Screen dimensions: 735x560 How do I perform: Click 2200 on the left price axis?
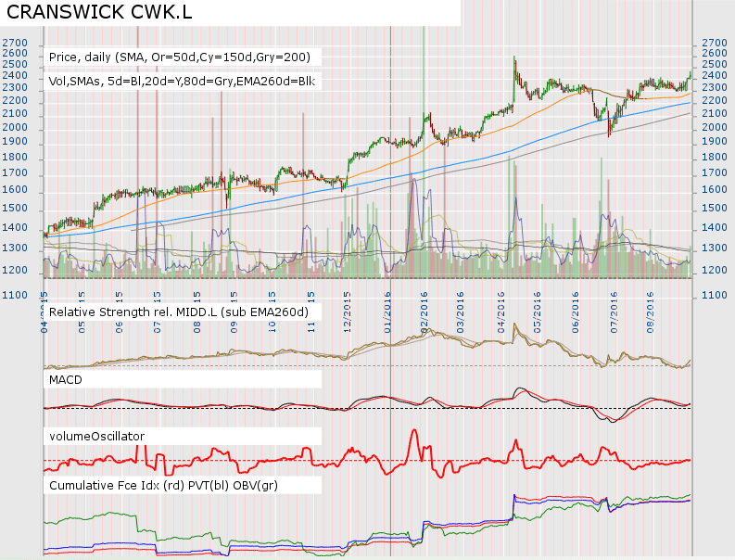pyautogui.click(x=15, y=100)
